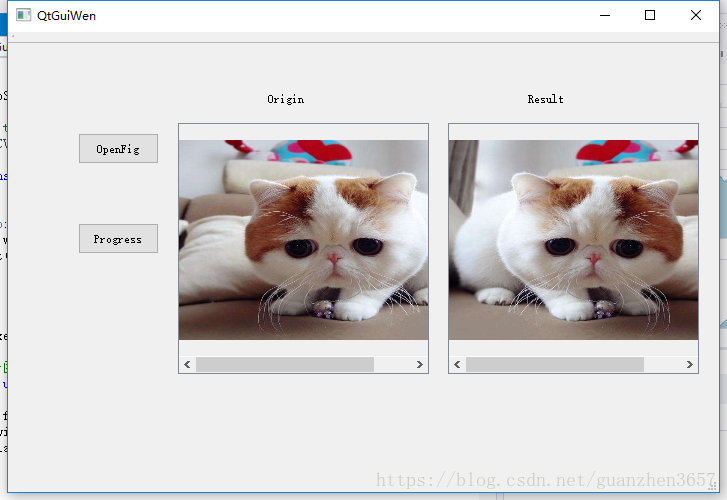
Task: Click the right scroll arrow in the Origin panel
Action: [x=420, y=365]
